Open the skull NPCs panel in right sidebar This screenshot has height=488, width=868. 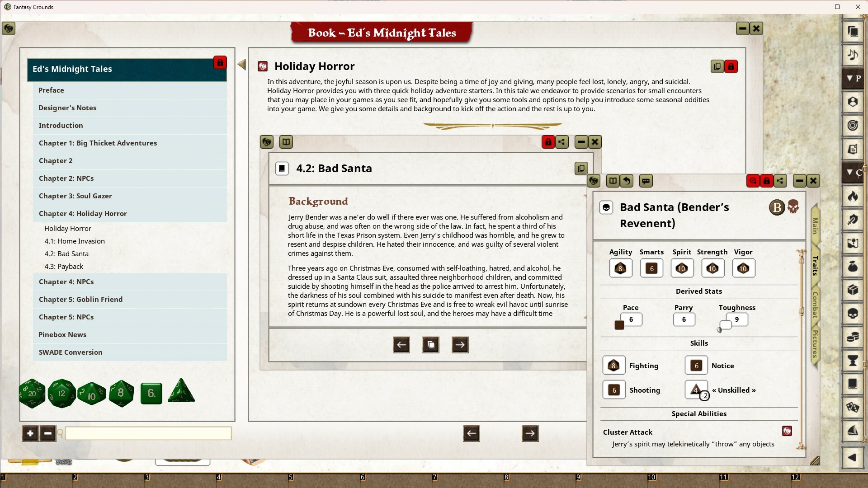pyautogui.click(x=853, y=314)
